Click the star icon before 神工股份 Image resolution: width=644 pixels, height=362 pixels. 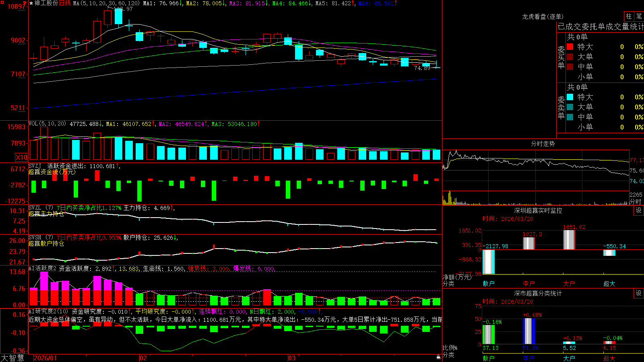click(x=31, y=3)
